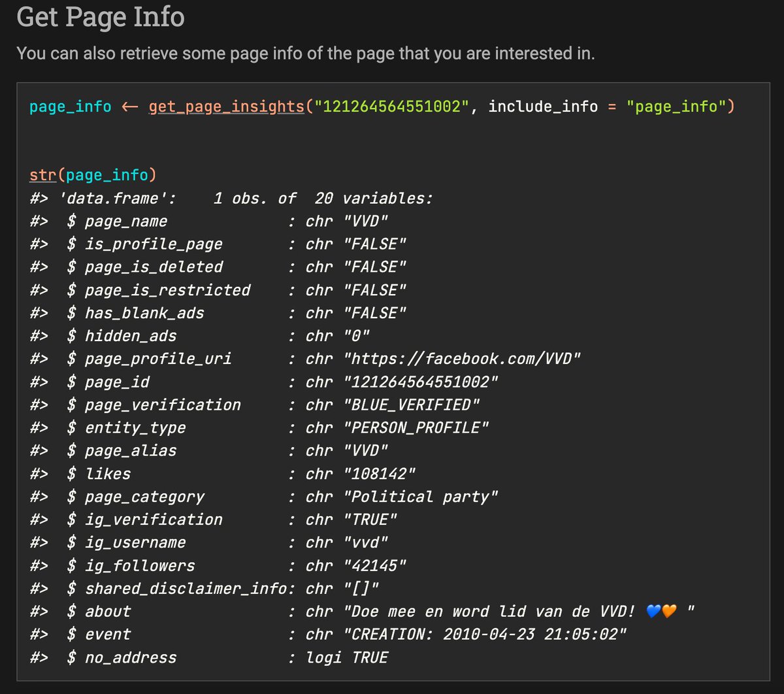Screen dimensions: 784x694
Task: Select the $ page_profile_uri field name
Action: 149,359
